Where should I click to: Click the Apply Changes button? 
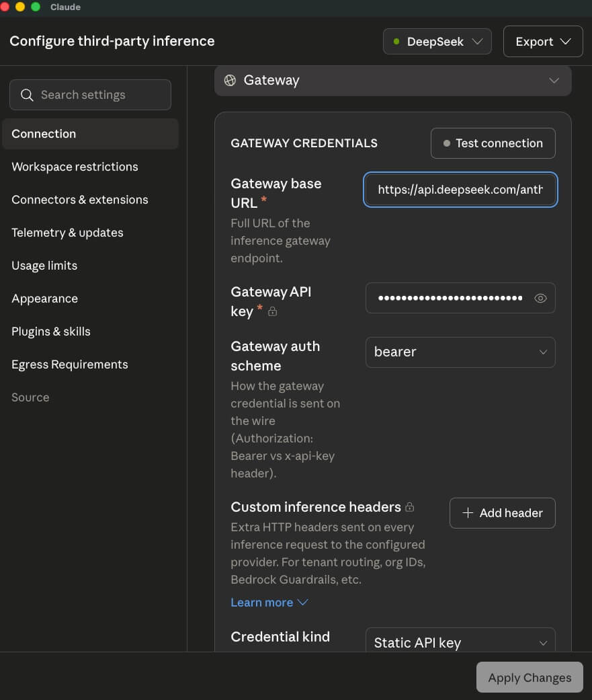pos(530,677)
